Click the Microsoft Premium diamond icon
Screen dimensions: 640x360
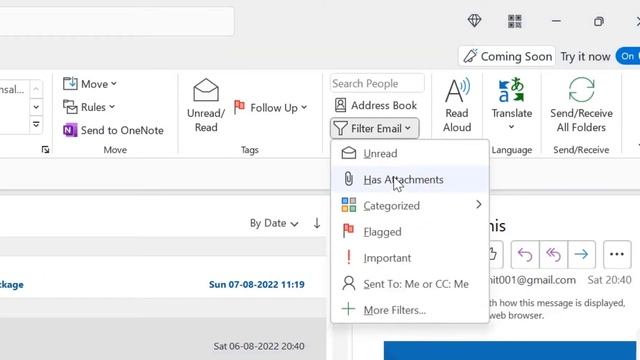(x=474, y=21)
